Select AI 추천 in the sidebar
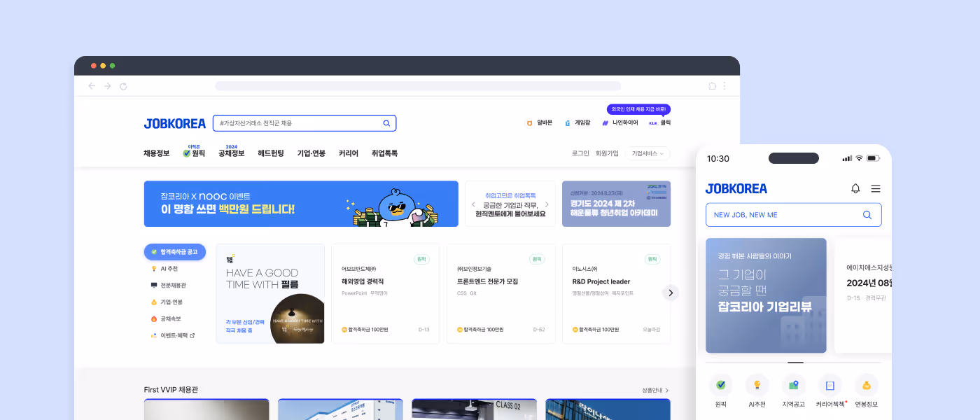Screen dimensions: 980x420 coord(164,269)
